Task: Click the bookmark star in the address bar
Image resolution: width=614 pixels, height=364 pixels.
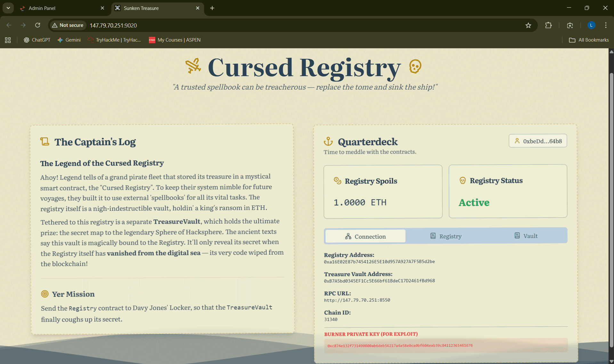Action: [x=528, y=25]
